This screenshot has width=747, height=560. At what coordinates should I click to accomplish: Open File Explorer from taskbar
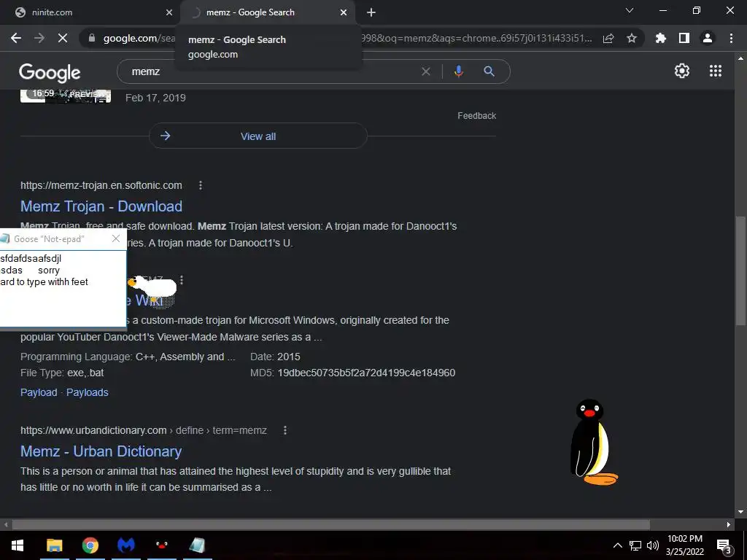pos(54,545)
